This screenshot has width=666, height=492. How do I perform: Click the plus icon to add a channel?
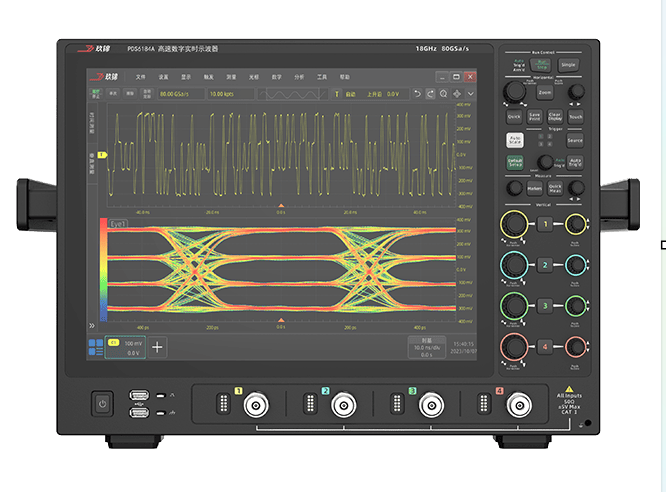click(157, 348)
